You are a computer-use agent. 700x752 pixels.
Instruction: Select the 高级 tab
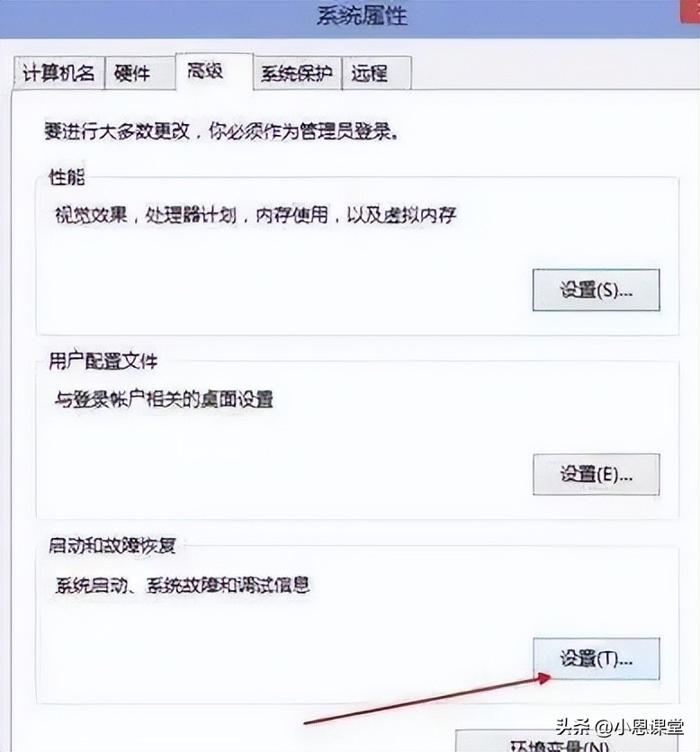pyautogui.click(x=214, y=71)
